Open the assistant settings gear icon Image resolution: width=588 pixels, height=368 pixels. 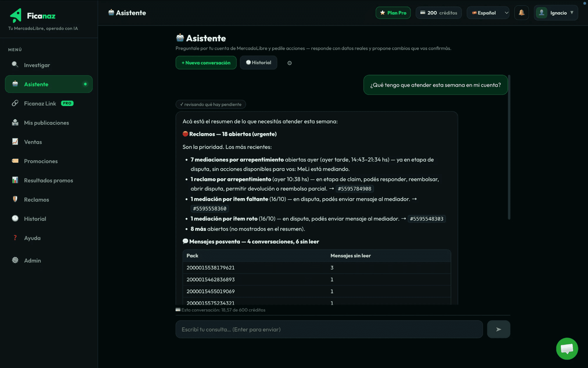(x=290, y=63)
